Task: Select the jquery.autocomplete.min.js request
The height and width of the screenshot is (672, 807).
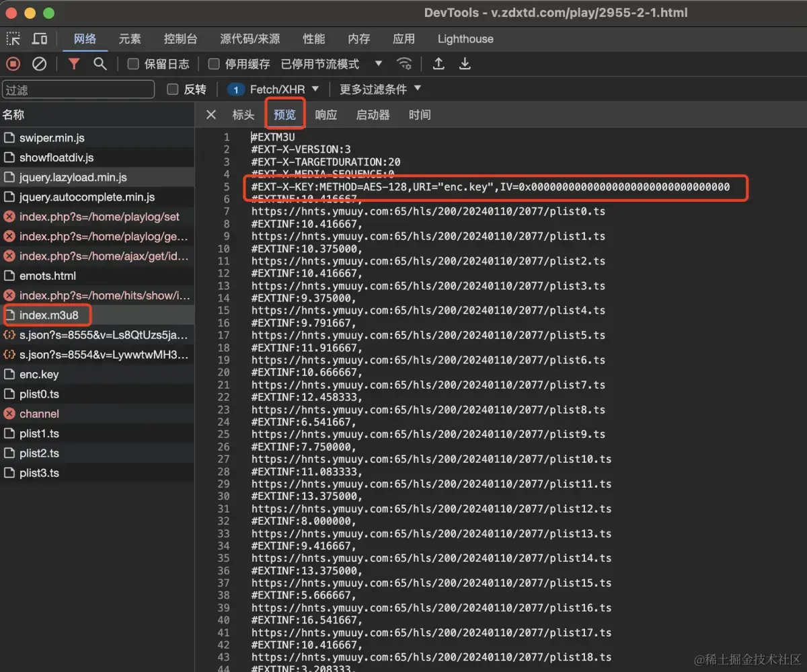Action: 97,197
